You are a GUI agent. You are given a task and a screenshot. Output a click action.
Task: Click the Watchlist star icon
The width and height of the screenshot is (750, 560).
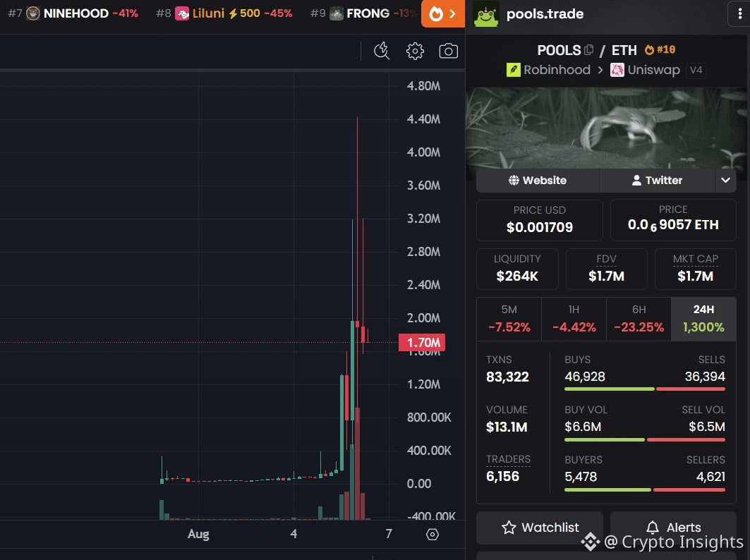coord(509,527)
